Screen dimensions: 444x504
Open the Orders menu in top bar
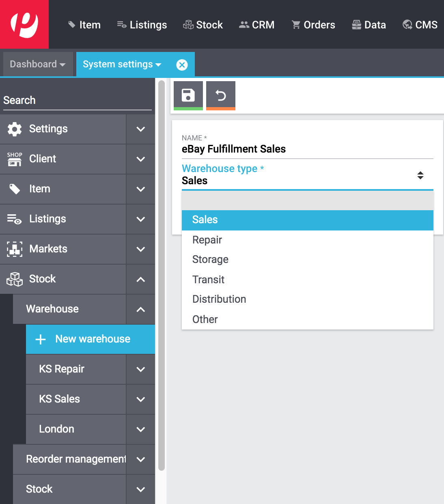313,25
